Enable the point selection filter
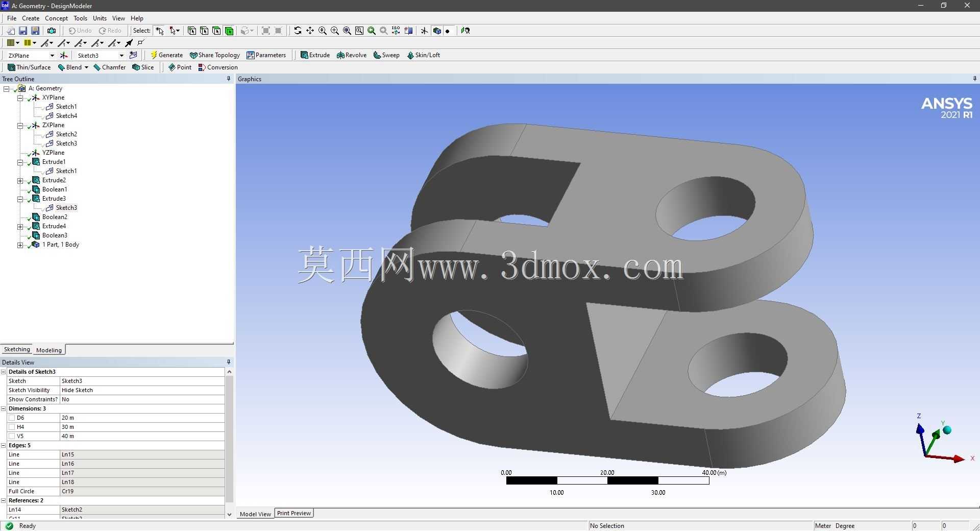Image resolution: width=980 pixels, height=531 pixels. 192,31
